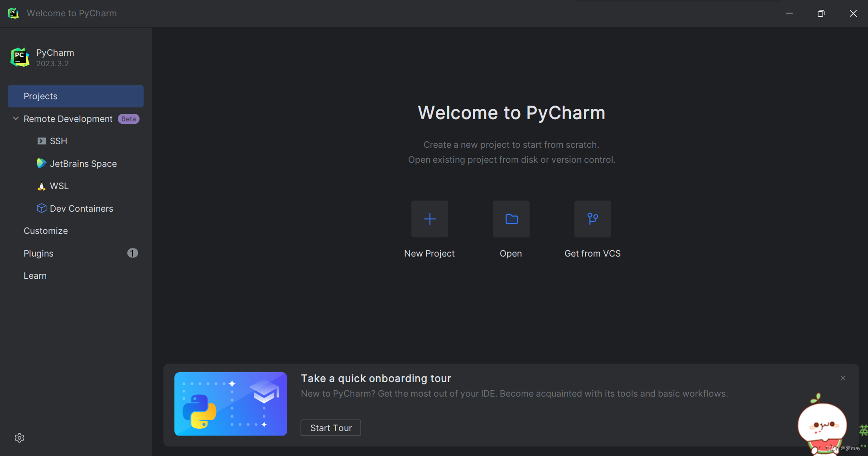Select the WSL penguin icon

tap(41, 186)
